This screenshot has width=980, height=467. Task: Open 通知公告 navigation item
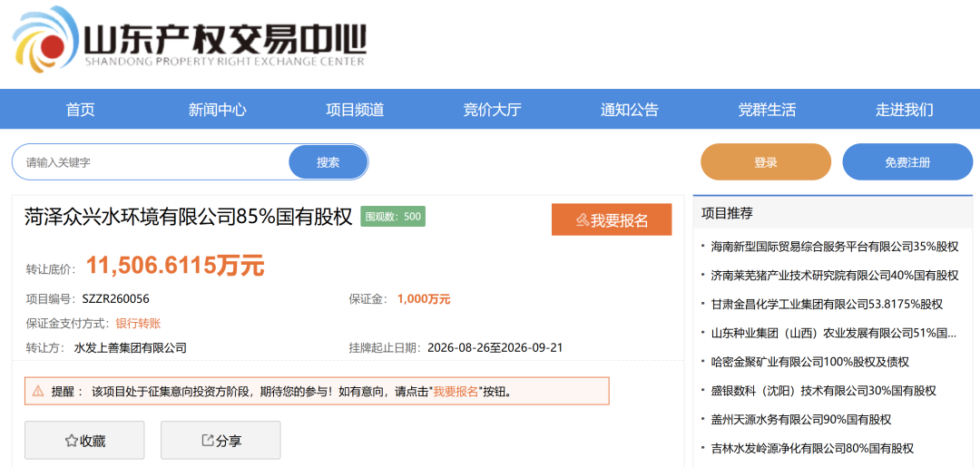coord(630,110)
